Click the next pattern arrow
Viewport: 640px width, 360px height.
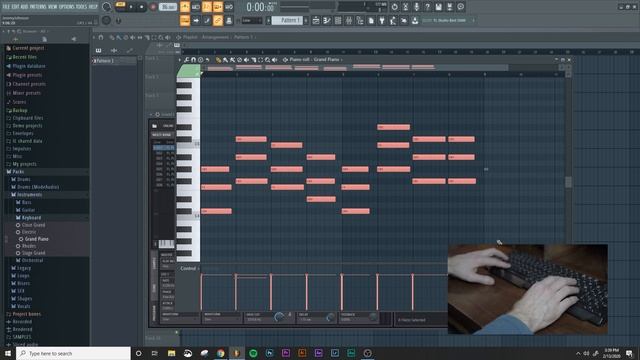(x=306, y=20)
